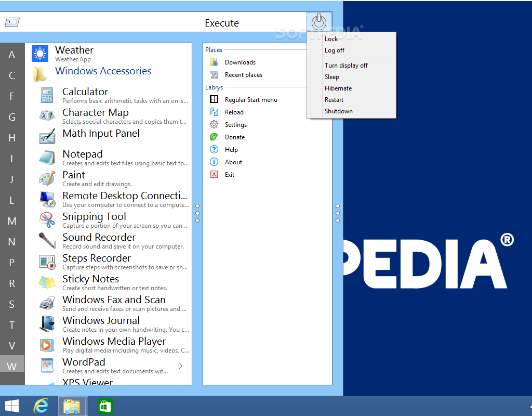The width and height of the screenshot is (532, 416).
Task: Open Windows Journal icon
Action: point(47,324)
